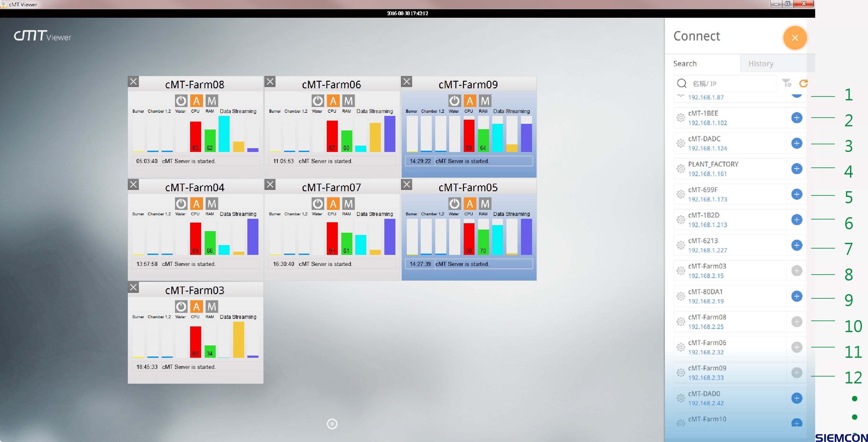Click the circular page indicator at bottom
The height and width of the screenshot is (442, 868).
332,424
